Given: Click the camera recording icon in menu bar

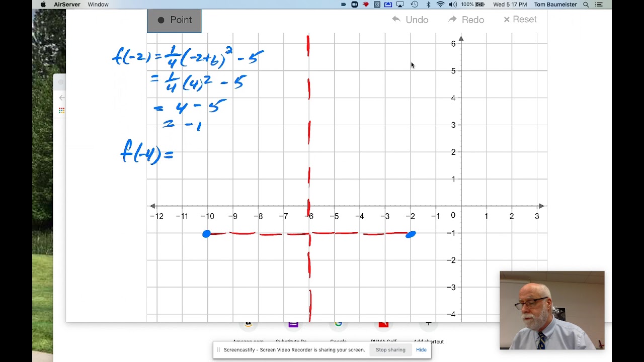Looking at the screenshot, I should pos(344,5).
